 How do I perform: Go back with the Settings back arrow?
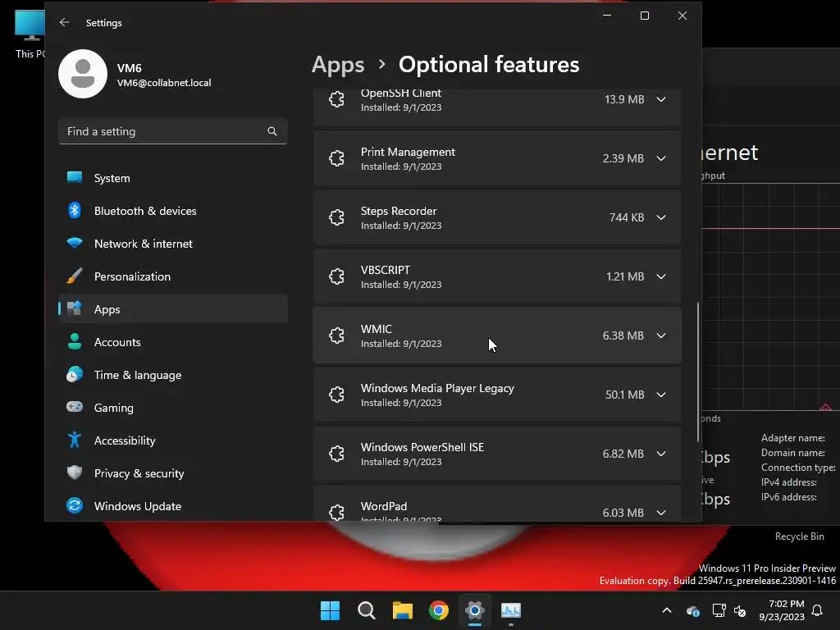point(65,22)
